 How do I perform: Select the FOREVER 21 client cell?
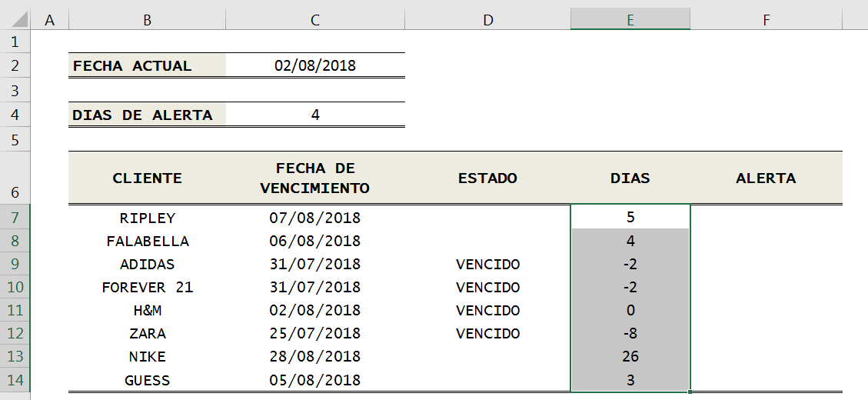147,288
